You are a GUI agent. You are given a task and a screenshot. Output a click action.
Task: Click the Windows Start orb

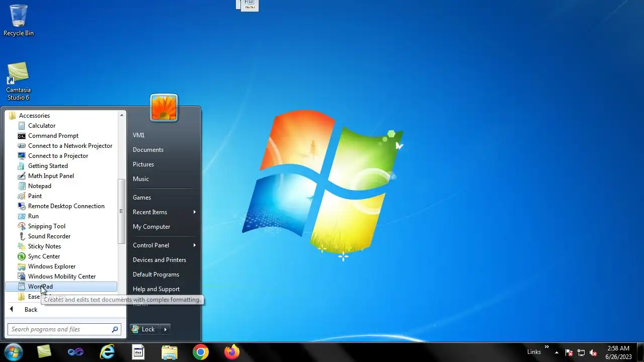[x=13, y=352]
